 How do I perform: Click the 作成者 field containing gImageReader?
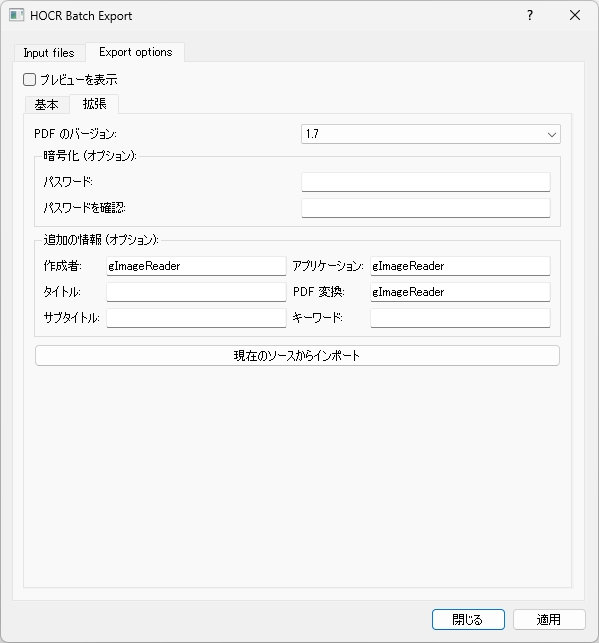pyautogui.click(x=196, y=266)
